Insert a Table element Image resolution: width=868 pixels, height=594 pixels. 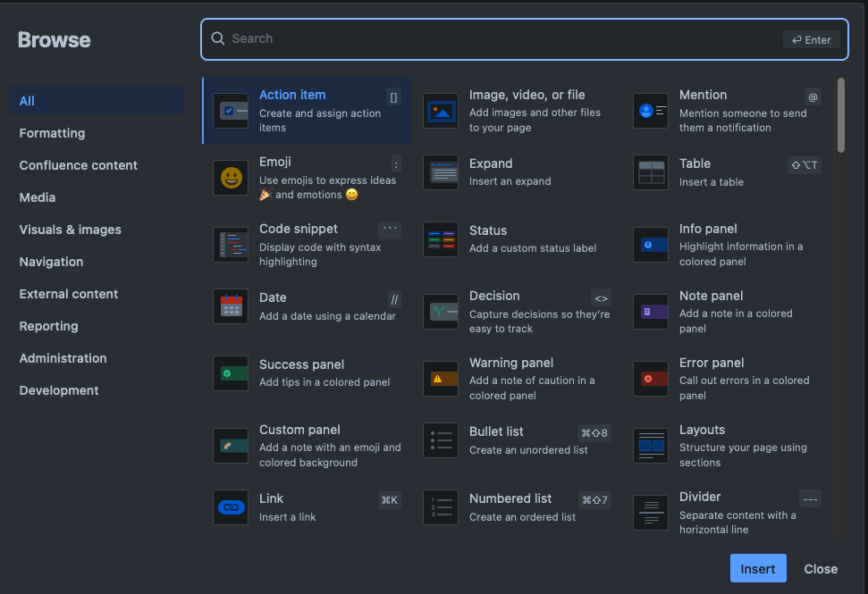click(x=650, y=172)
